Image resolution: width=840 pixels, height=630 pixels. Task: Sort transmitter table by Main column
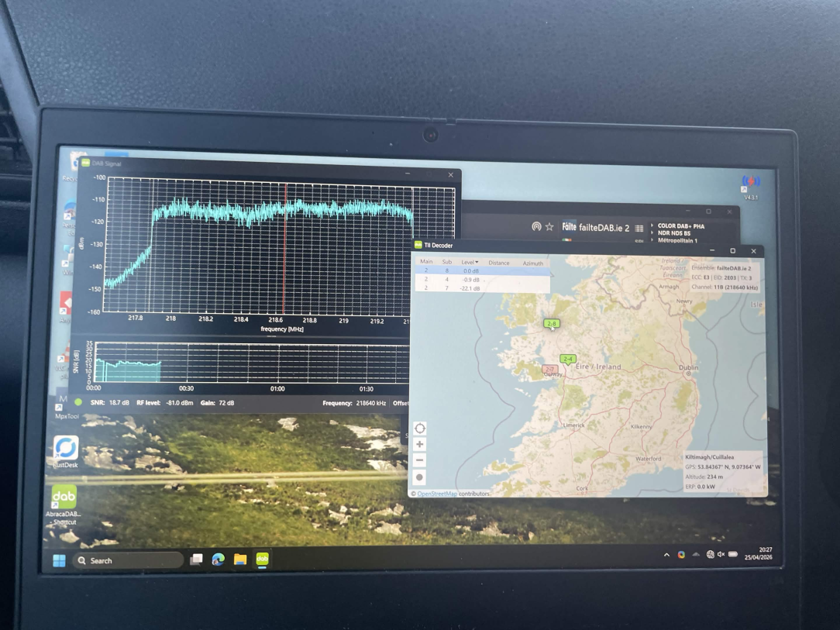pyautogui.click(x=426, y=261)
